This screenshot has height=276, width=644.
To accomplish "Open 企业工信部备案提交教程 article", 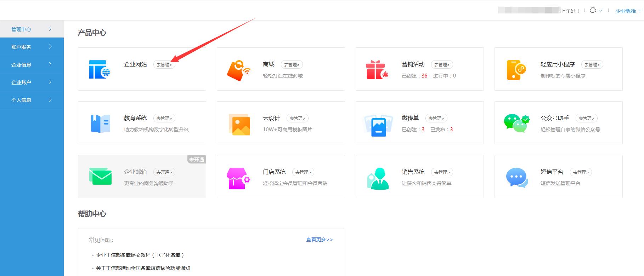I will coord(140,255).
